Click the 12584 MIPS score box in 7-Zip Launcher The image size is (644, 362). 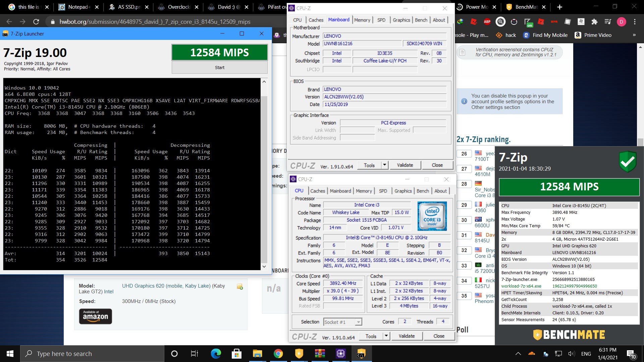(x=219, y=53)
